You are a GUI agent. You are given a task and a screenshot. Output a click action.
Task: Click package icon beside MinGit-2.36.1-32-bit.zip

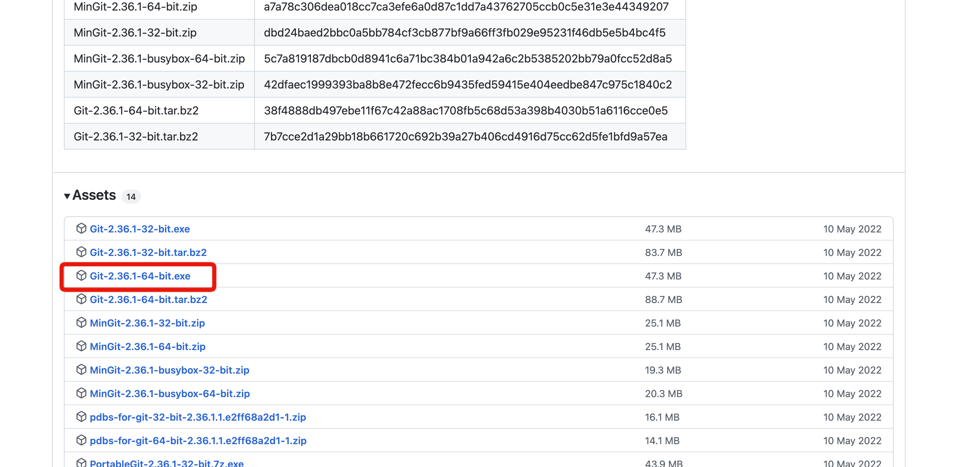click(x=81, y=323)
